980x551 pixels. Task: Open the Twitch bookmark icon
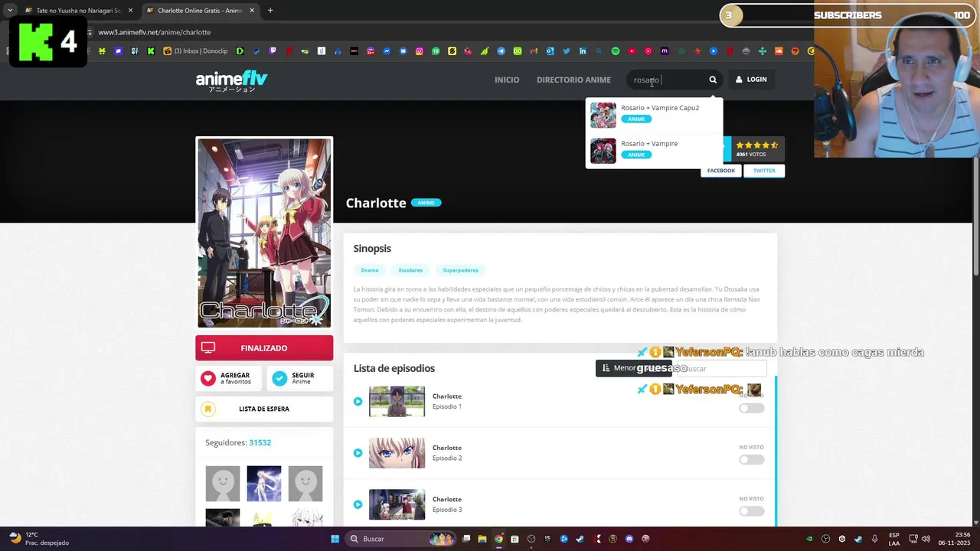pos(273,51)
